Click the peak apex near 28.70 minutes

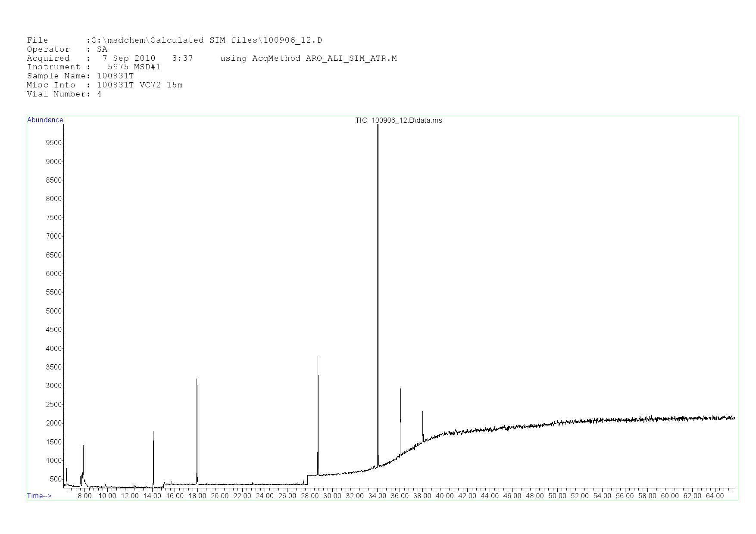(x=318, y=357)
